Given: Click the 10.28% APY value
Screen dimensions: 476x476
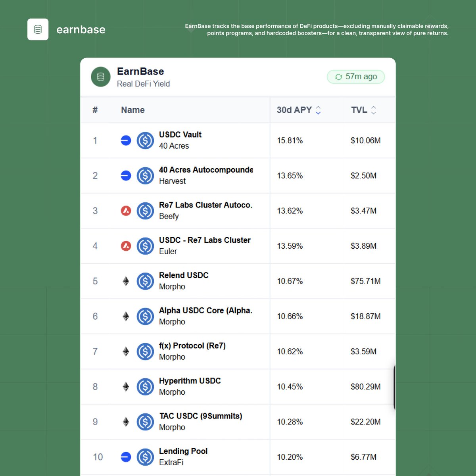Looking at the screenshot, I should click(x=290, y=422).
